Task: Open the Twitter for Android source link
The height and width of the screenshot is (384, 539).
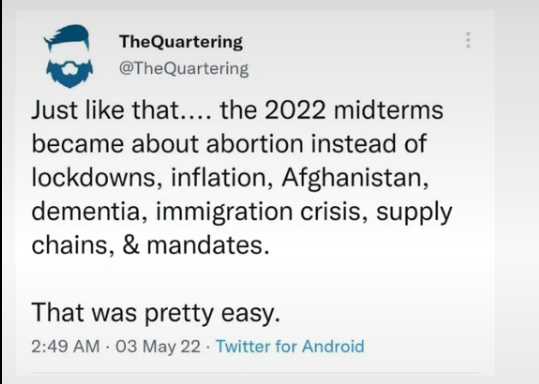Action: pos(290,346)
